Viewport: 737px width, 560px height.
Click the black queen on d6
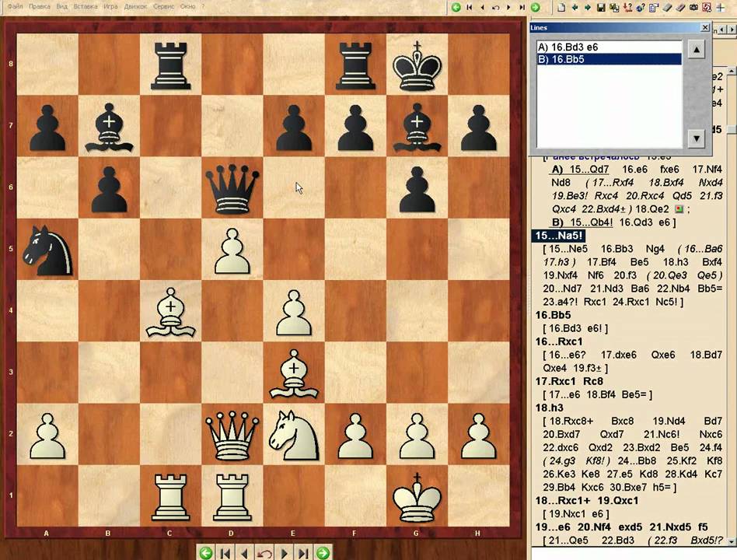click(x=232, y=187)
